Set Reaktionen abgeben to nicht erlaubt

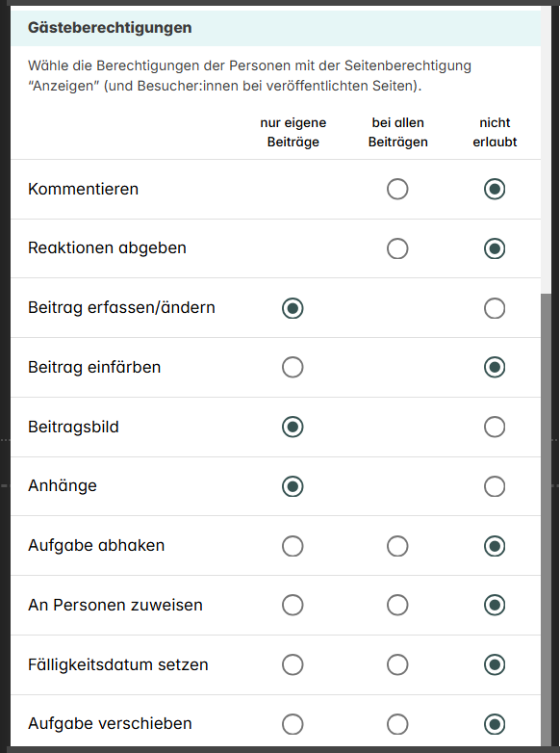coord(495,248)
